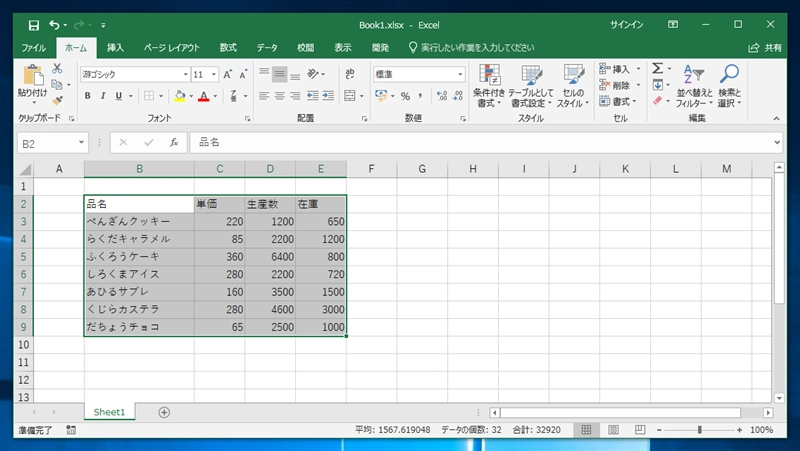
Task: Open the font size dropdown
Action: tap(214, 74)
